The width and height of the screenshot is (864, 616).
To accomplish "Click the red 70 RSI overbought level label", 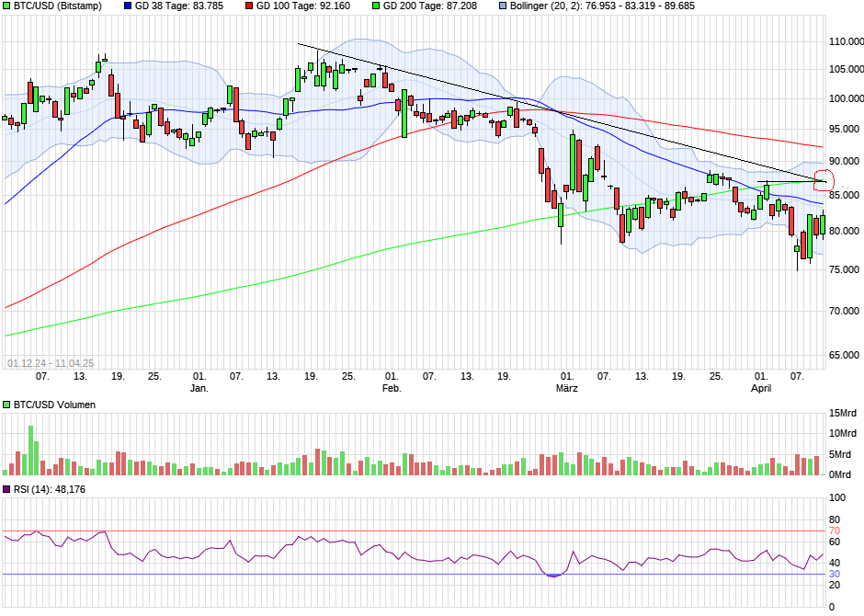I will click(x=835, y=530).
